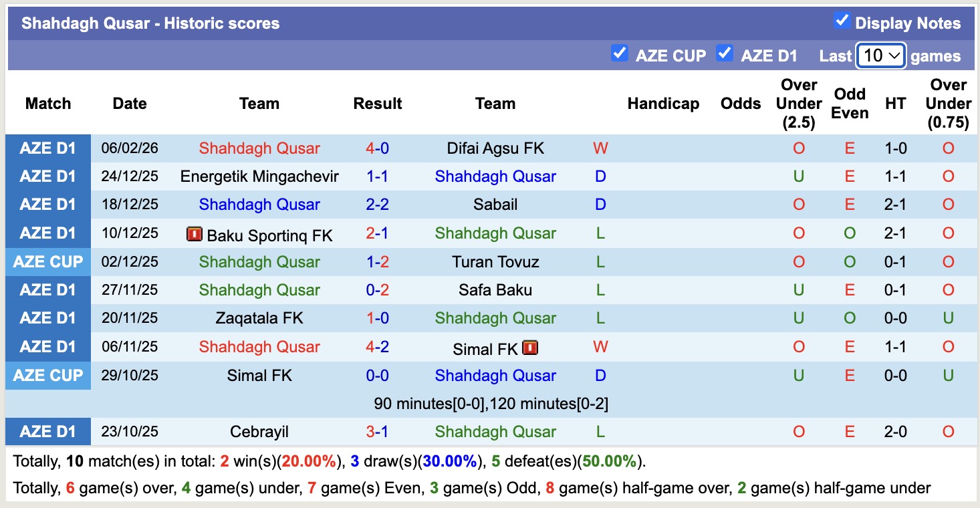
Task: Click the 4-2 result versus Simal FK
Action: 377,347
